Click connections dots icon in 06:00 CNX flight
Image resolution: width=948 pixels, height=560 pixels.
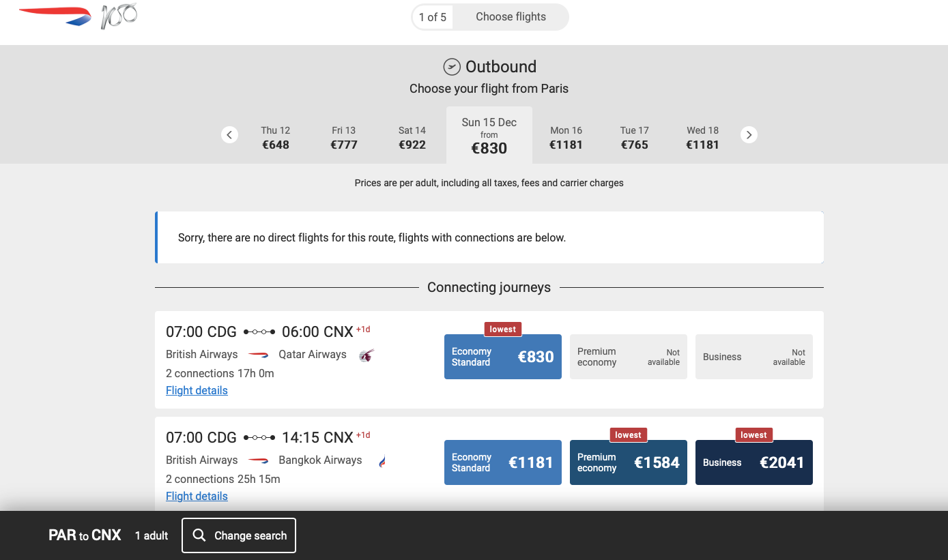pyautogui.click(x=259, y=332)
